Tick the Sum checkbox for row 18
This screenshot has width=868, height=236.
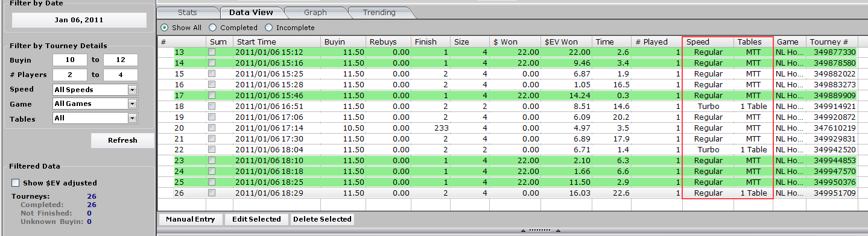pyautogui.click(x=212, y=107)
